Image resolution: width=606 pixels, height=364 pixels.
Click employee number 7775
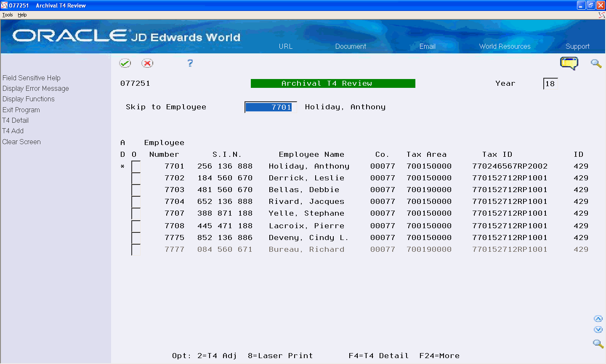[x=174, y=238]
